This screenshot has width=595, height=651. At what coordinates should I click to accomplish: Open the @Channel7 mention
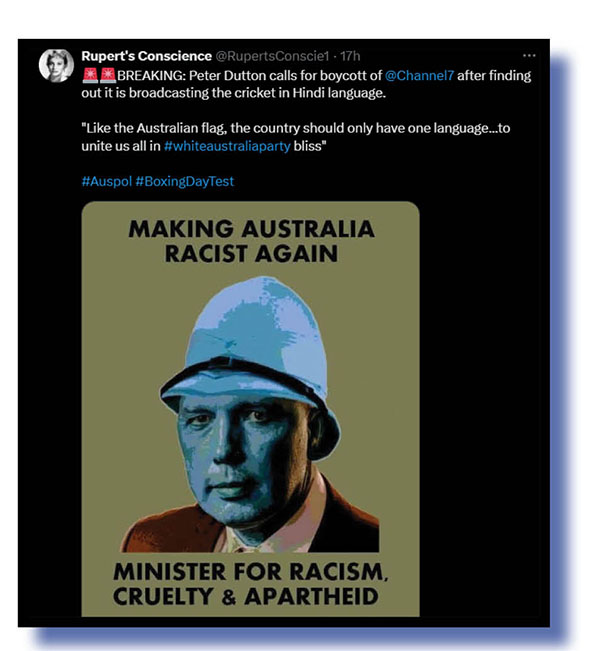419,76
